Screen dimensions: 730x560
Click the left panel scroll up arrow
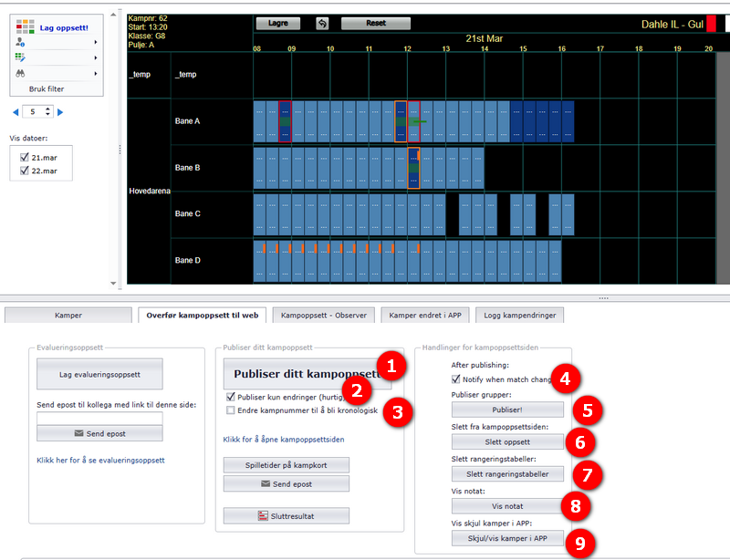[x=113, y=15]
